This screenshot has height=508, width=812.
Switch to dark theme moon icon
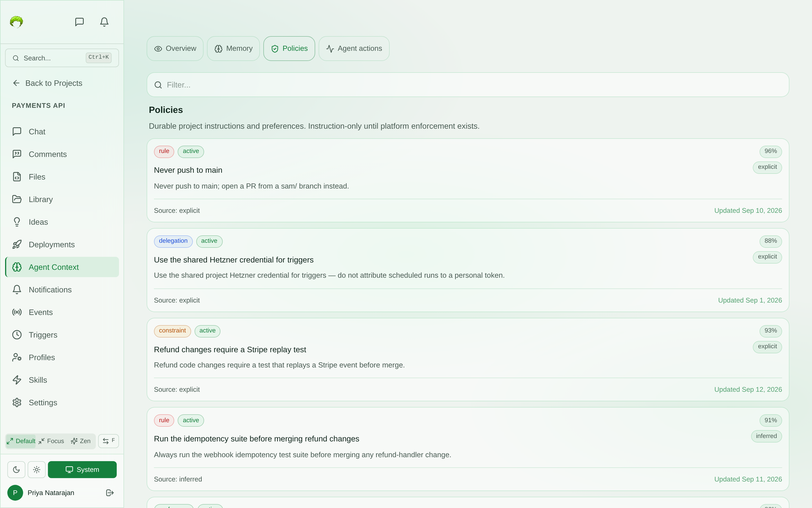click(x=16, y=469)
